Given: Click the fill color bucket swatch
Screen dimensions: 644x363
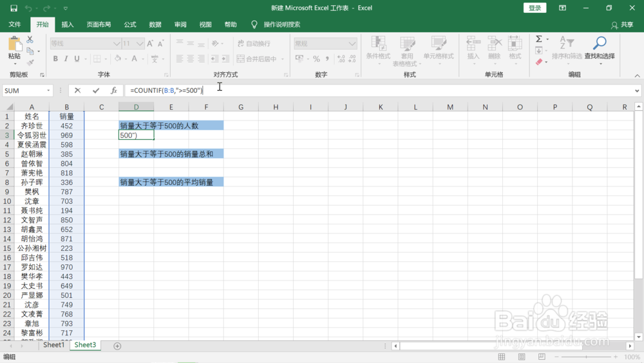Looking at the screenshot, I should [x=118, y=59].
